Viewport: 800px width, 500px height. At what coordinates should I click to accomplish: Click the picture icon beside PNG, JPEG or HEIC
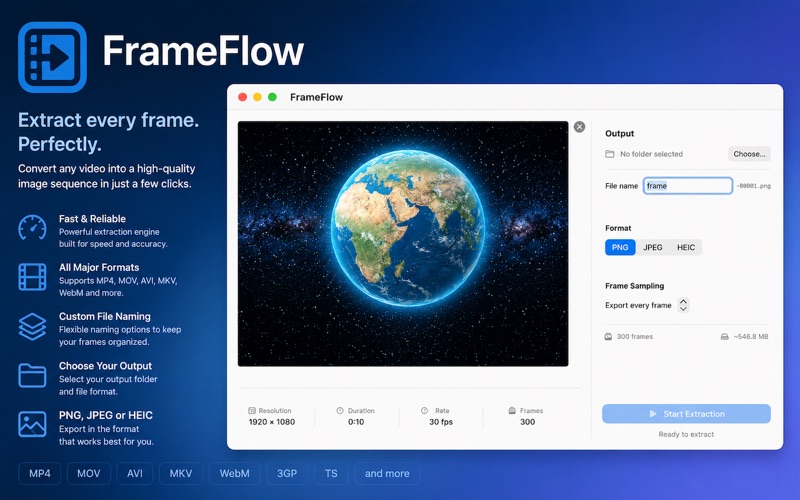point(32,424)
